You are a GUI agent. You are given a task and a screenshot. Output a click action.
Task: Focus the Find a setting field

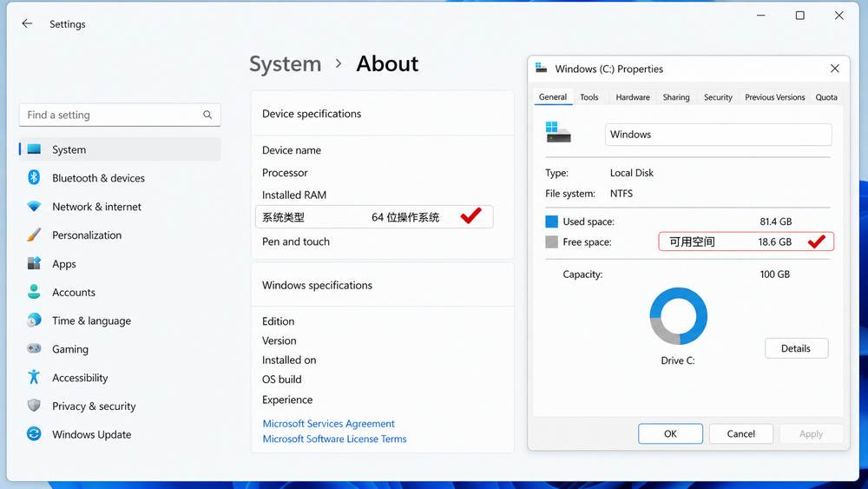click(120, 115)
